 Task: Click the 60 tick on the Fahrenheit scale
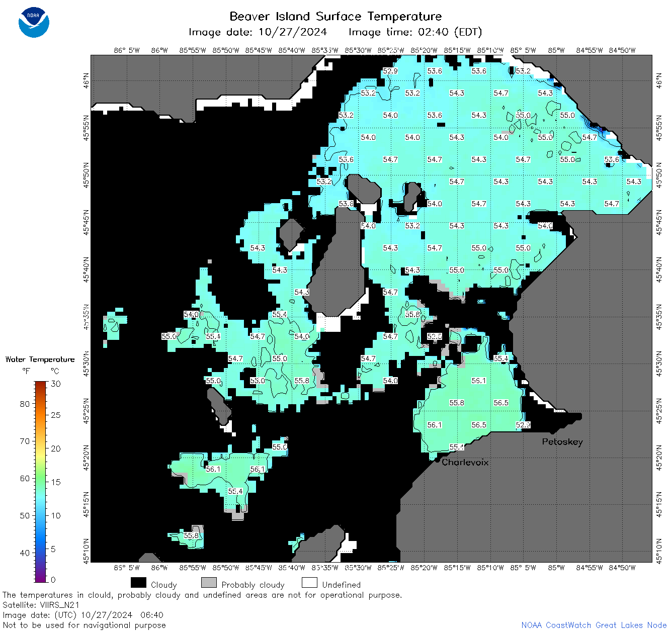(x=25, y=478)
